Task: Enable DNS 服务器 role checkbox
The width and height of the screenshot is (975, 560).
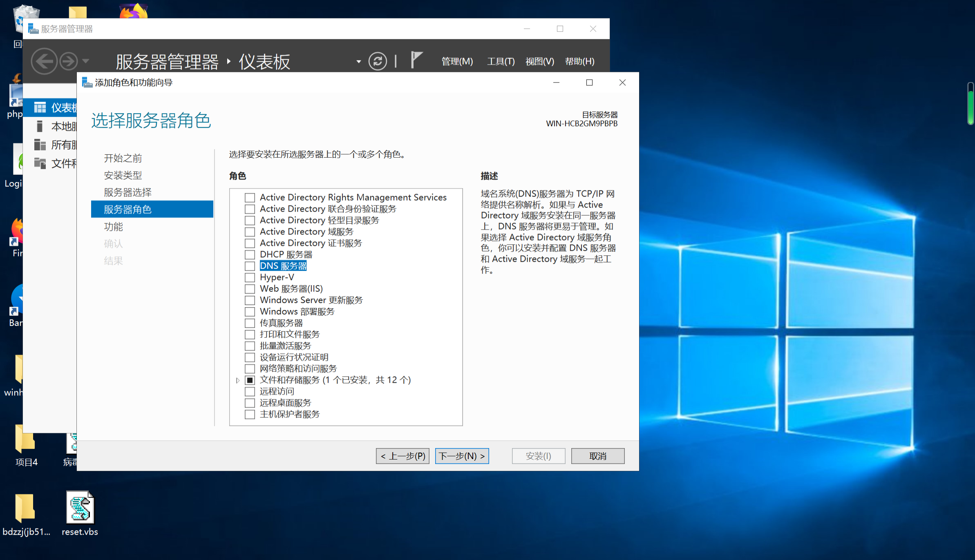Action: 250,266
